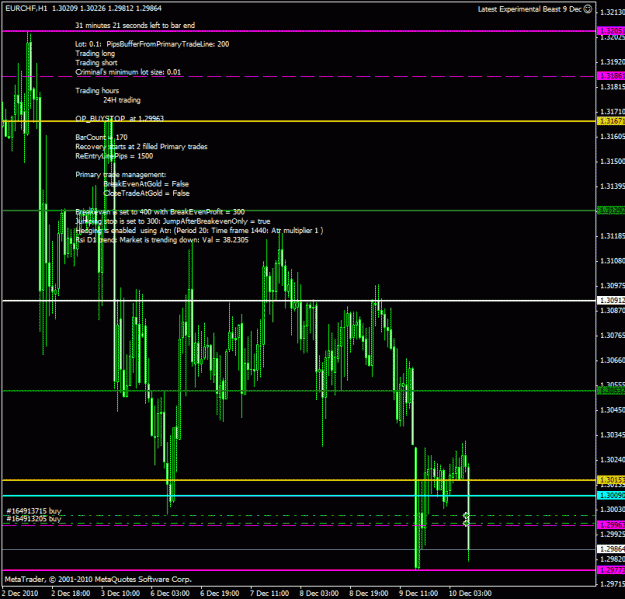Viewport: 625px width, 599px height.
Task: Click the '9 Dec 11:00' time axis label
Action: [x=419, y=593]
